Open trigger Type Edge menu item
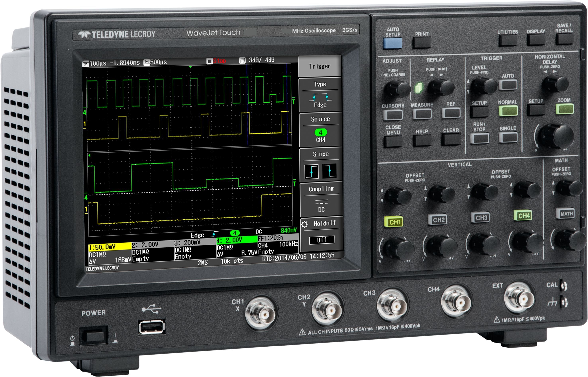Screen dimensions: 588x377 pyautogui.click(x=320, y=95)
